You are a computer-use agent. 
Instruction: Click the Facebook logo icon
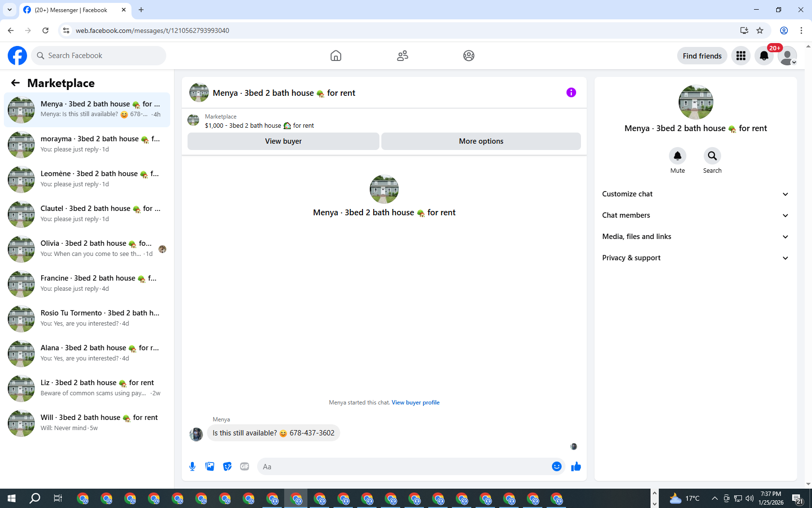[17, 56]
